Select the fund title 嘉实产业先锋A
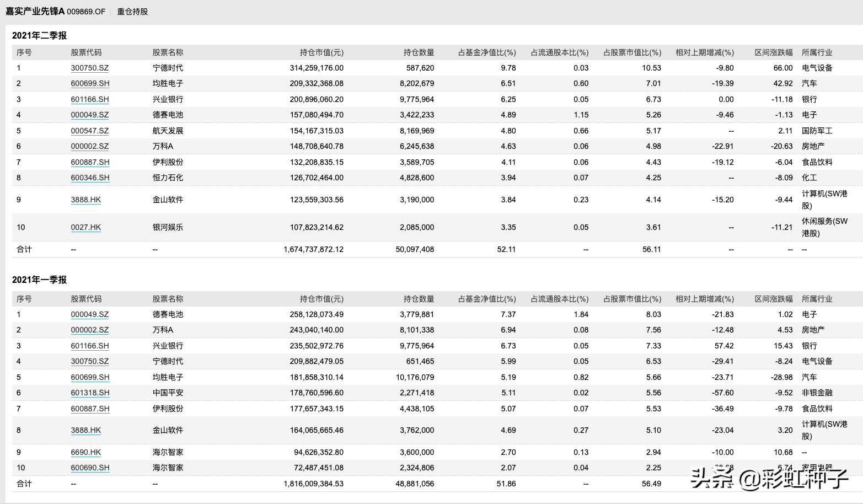Screen dimensions: 863x504 click(x=35, y=12)
